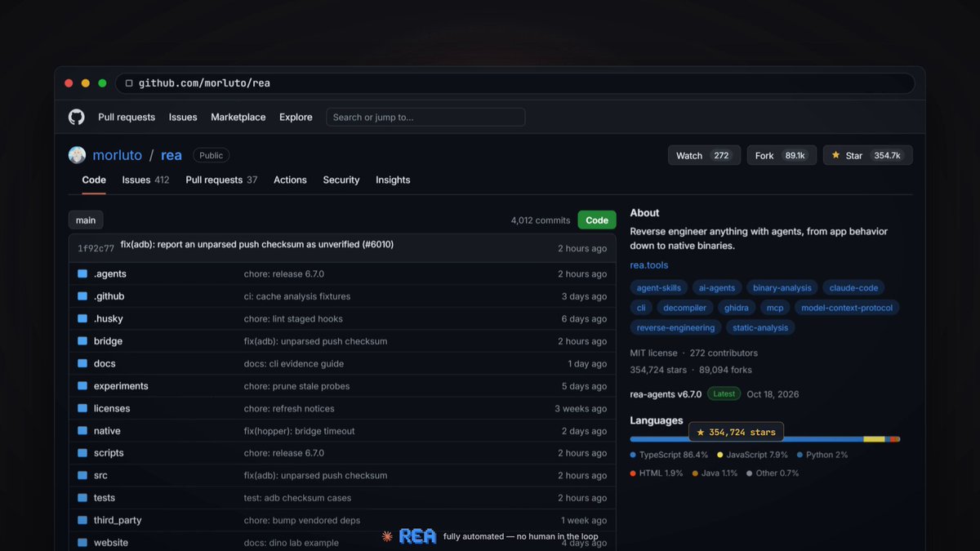
Task: Click the tests folder icon
Action: 82,498
